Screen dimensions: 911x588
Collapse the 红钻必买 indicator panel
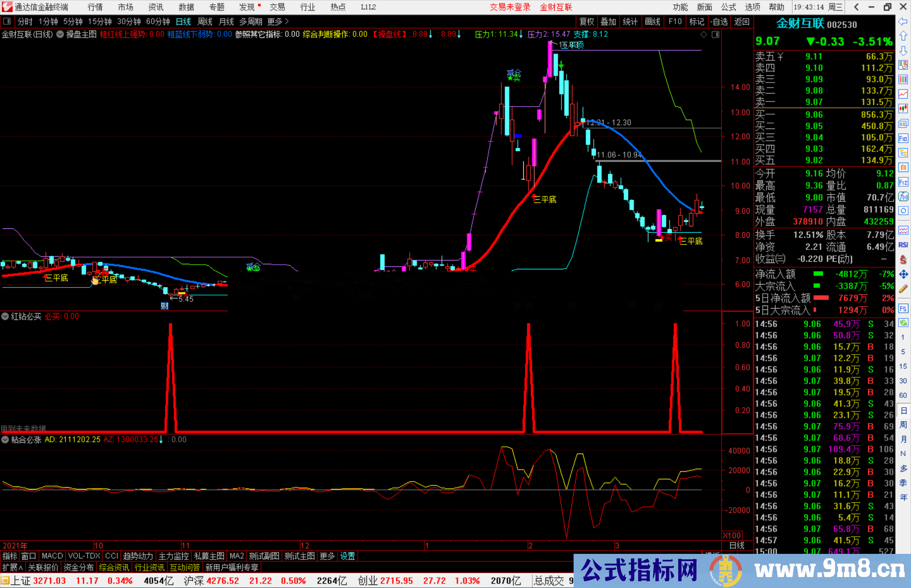(x=5, y=316)
